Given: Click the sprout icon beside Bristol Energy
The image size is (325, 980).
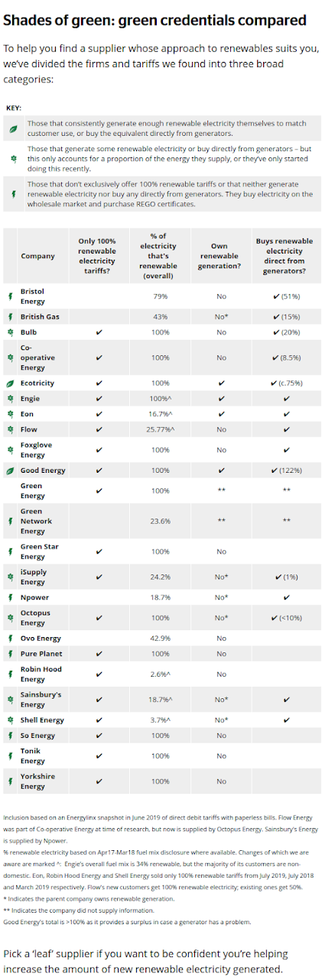Looking at the screenshot, I should (x=11, y=297).
